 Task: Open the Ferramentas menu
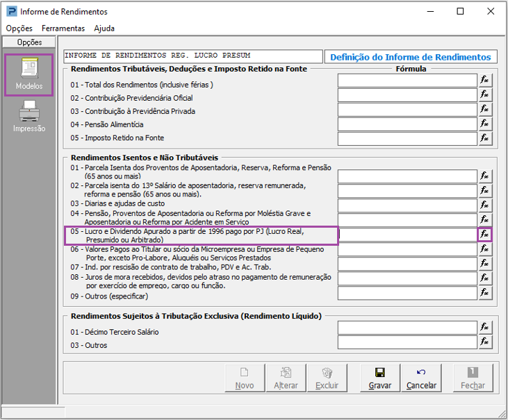[63, 28]
